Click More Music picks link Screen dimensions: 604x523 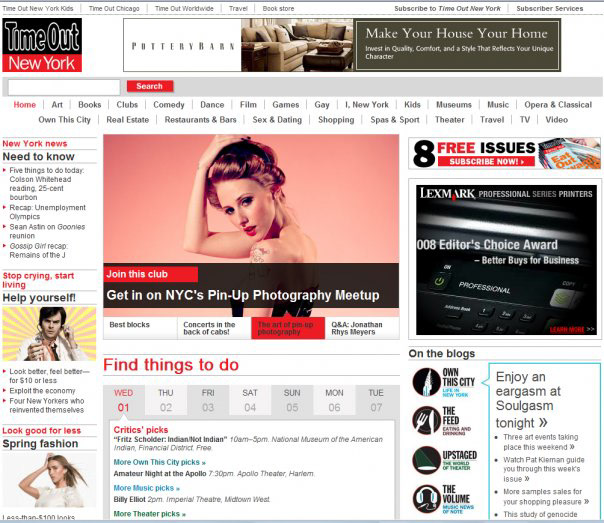coord(147,488)
